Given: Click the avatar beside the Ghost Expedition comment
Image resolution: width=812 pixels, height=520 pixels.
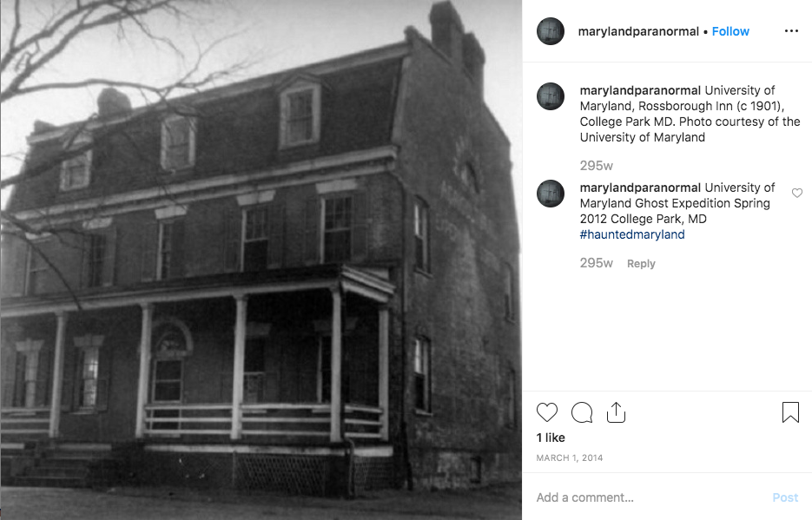Looking at the screenshot, I should tap(551, 194).
